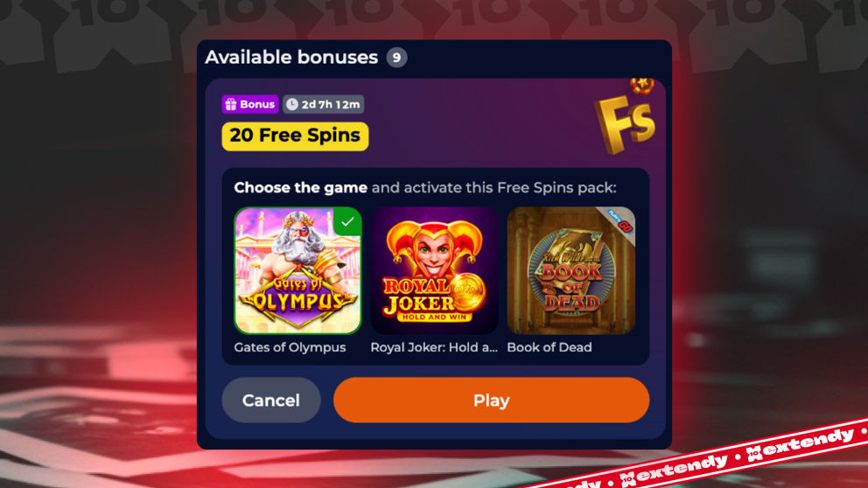The height and width of the screenshot is (488, 868).
Task: Select the Royal Joker game thumbnail
Action: click(435, 270)
